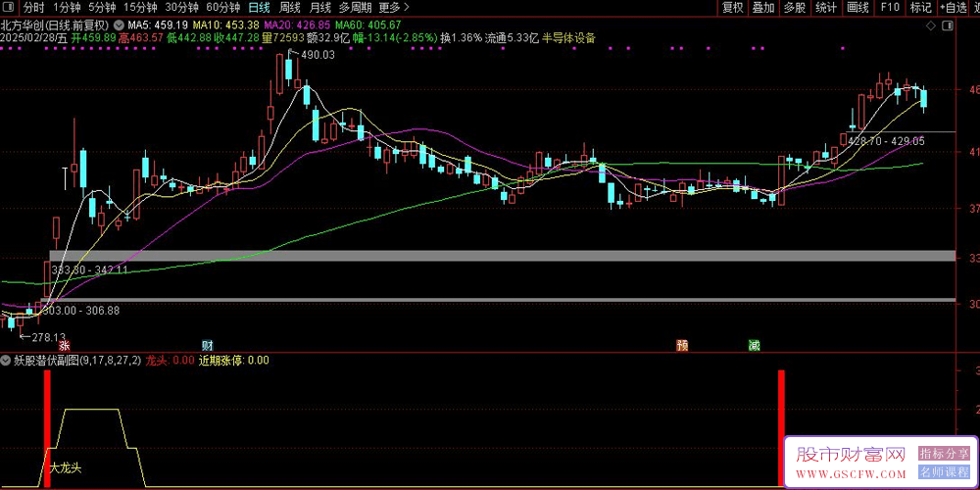Open the 多周期 multi-period view

tap(355, 8)
